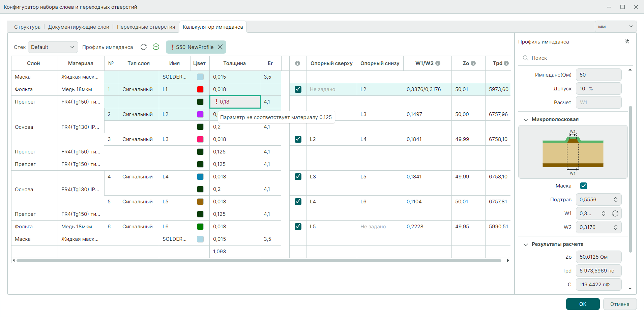The image size is (644, 317).
Task: Open the Стек Default dropdown
Action: (x=53, y=47)
